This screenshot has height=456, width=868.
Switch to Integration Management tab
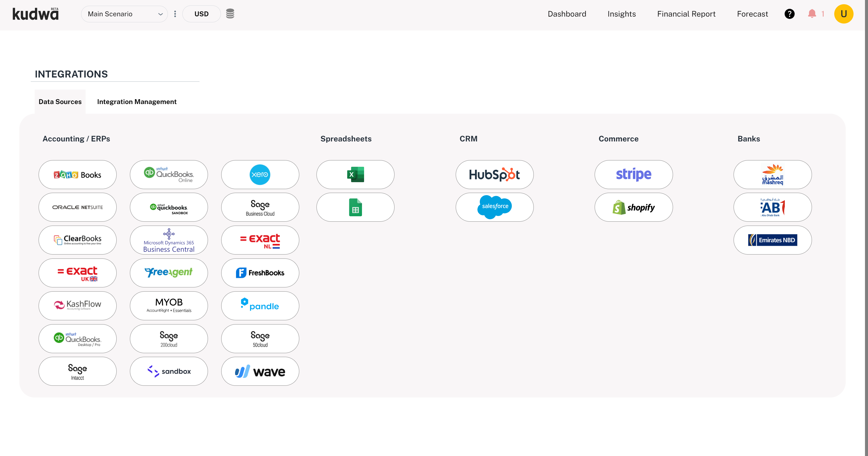click(137, 102)
